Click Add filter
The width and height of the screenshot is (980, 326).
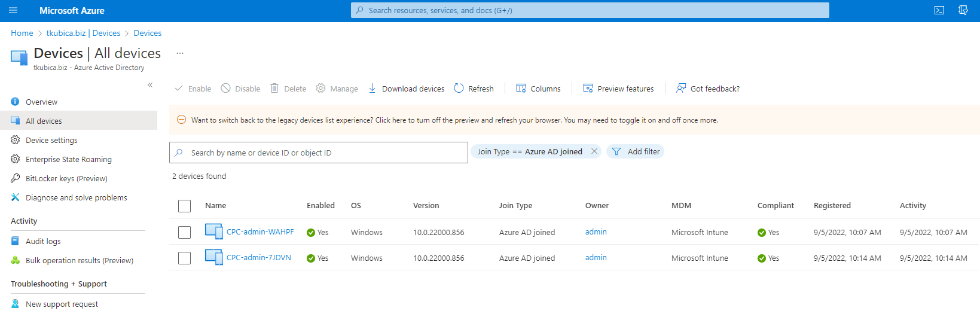tap(635, 152)
